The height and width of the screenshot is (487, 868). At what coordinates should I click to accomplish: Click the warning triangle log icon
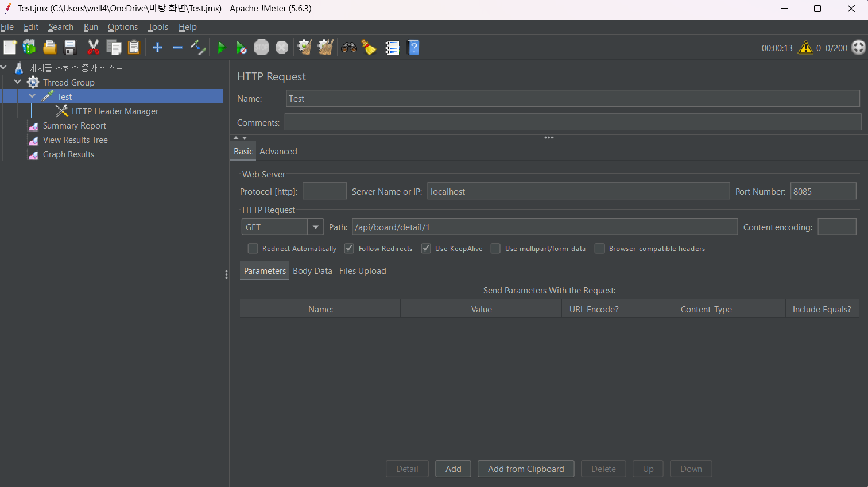[806, 48]
